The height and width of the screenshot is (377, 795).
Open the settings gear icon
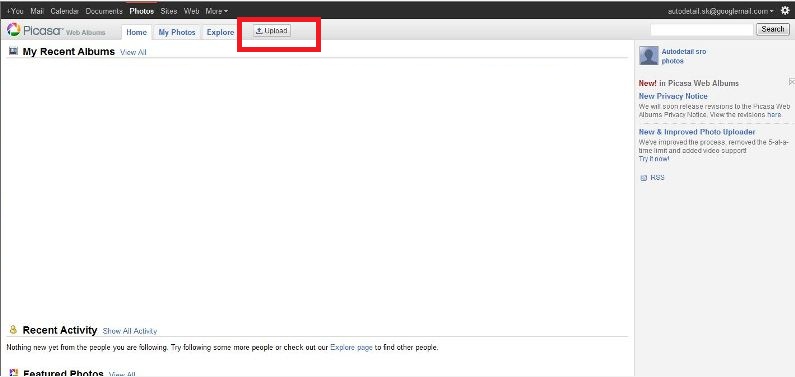point(785,11)
